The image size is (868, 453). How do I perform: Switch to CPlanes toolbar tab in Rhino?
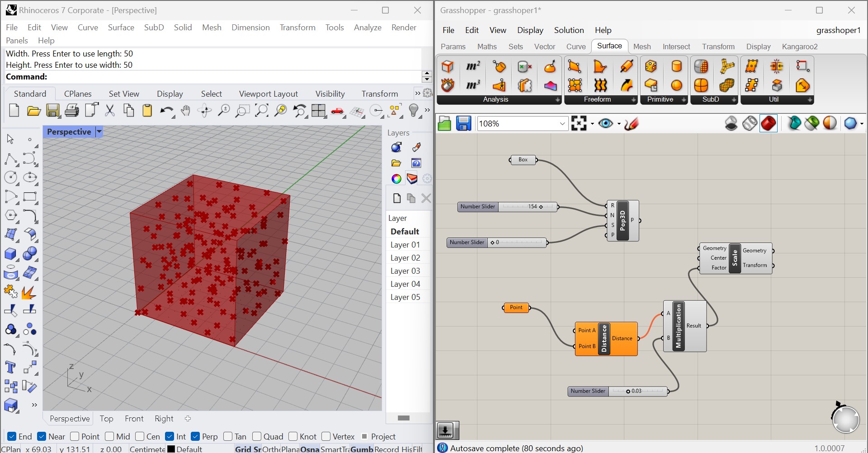tap(78, 93)
